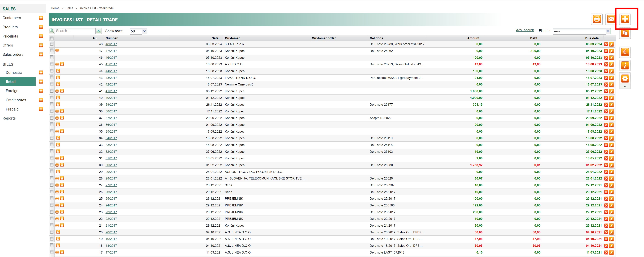
Task: Add new customer via plus icon
Action: 41,18
